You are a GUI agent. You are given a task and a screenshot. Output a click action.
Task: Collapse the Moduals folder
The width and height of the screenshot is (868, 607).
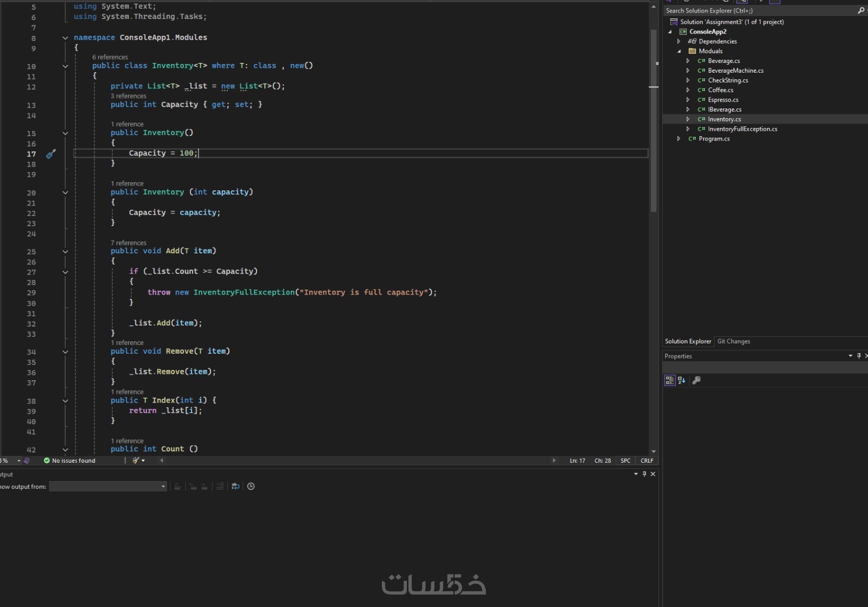click(x=679, y=52)
